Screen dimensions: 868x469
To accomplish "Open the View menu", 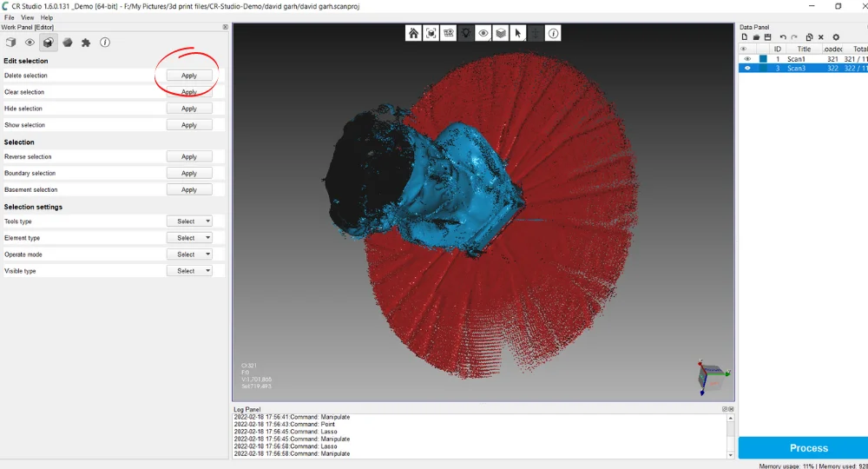I will (x=27, y=17).
